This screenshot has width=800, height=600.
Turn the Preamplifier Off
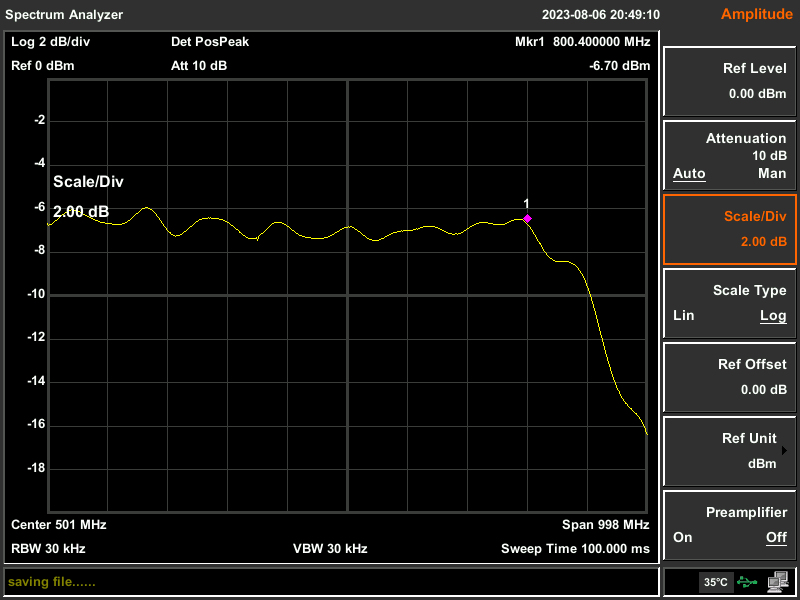pyautogui.click(x=776, y=537)
